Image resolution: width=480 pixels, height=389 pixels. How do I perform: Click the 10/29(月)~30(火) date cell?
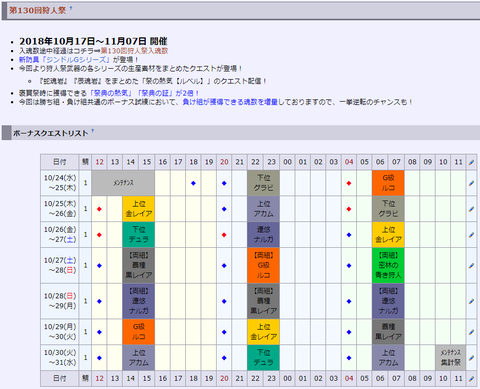60,332
